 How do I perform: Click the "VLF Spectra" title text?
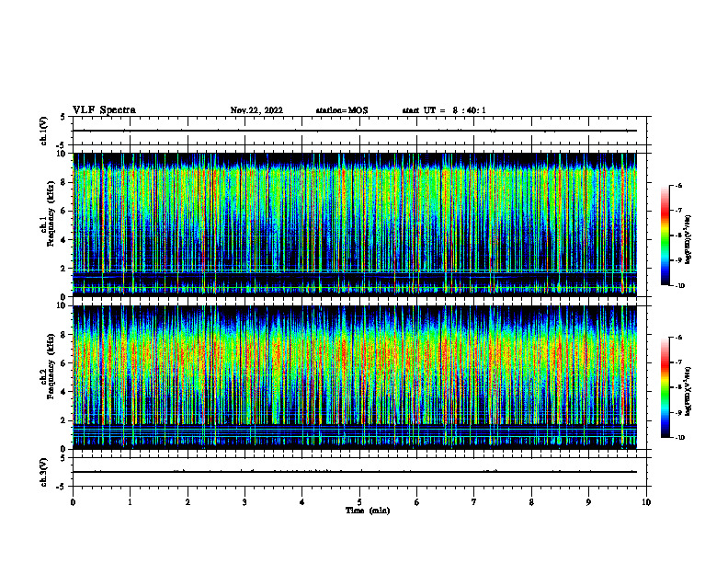coord(104,110)
